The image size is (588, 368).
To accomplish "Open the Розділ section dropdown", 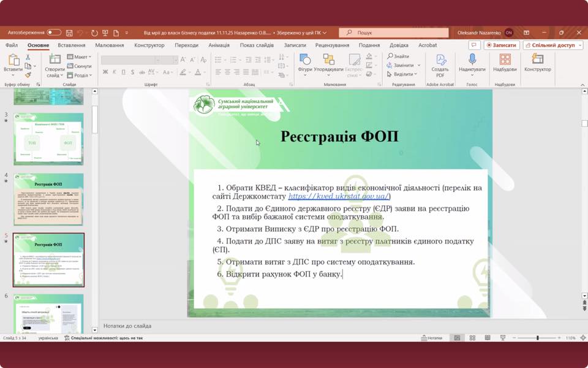I will coord(79,75).
